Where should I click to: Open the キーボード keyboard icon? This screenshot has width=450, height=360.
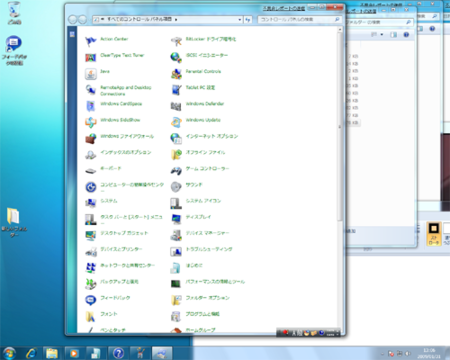(x=90, y=171)
